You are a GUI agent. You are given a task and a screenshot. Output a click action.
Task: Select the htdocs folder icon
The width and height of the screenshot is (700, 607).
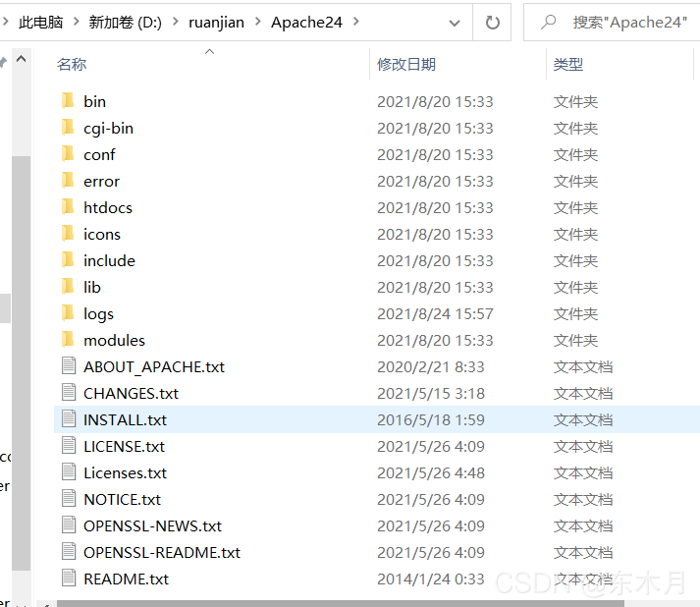pyautogui.click(x=69, y=207)
